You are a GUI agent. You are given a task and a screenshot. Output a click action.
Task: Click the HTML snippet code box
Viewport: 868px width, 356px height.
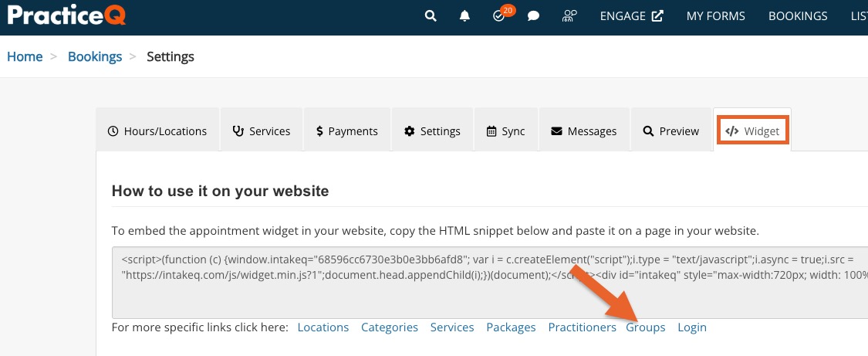pos(490,283)
